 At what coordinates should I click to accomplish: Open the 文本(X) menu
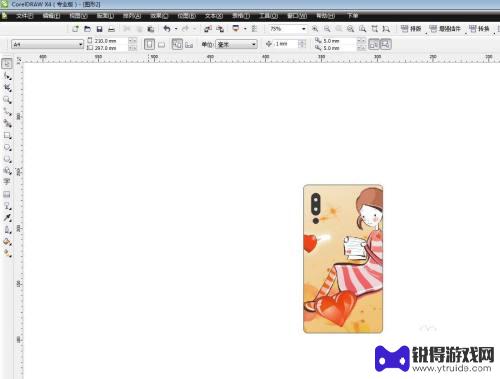click(214, 16)
